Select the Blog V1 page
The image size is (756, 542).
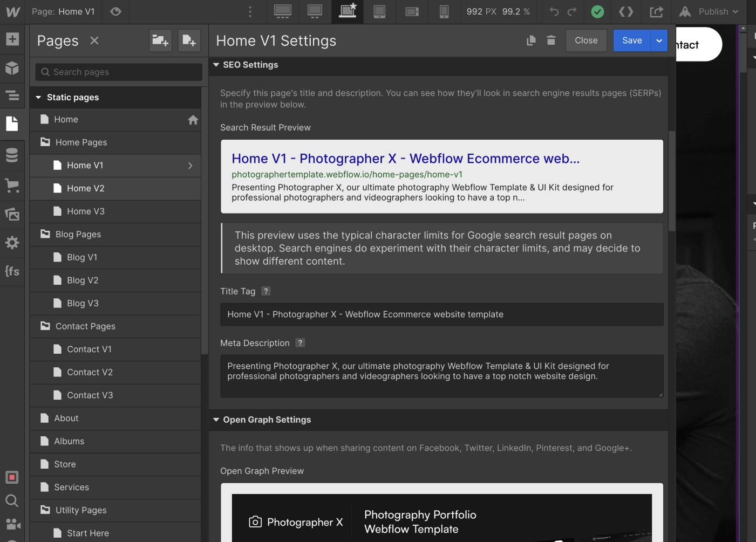[x=115, y=257]
